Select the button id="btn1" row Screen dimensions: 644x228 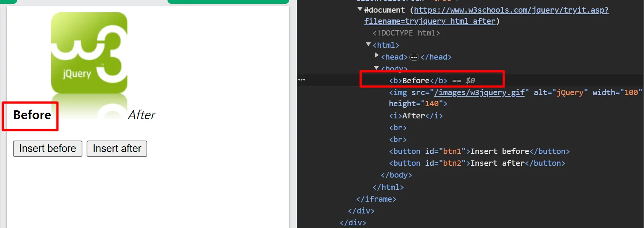point(479,151)
